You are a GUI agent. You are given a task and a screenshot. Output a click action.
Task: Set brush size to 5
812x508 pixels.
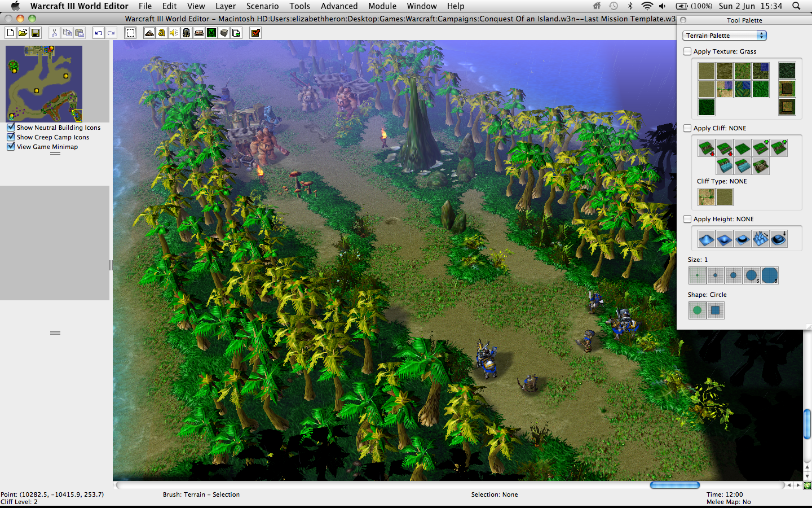click(x=752, y=275)
